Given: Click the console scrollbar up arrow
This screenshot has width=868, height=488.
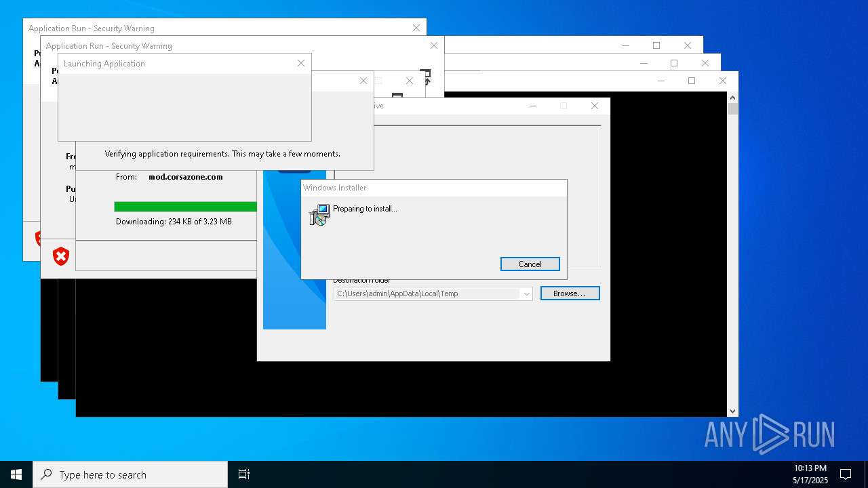Looking at the screenshot, I should click(732, 98).
